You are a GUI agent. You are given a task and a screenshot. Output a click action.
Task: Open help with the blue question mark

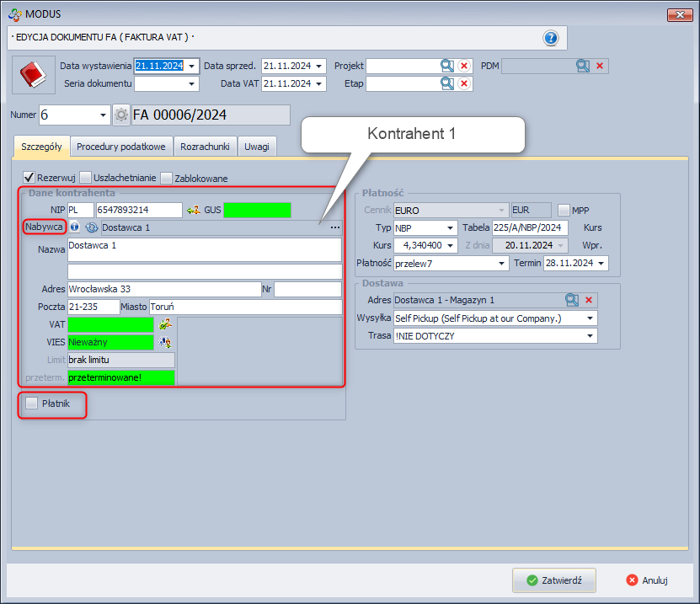[551, 38]
